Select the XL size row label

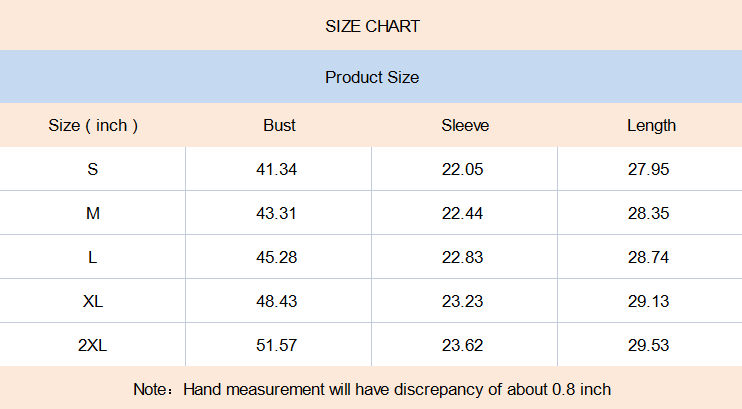coord(93,301)
